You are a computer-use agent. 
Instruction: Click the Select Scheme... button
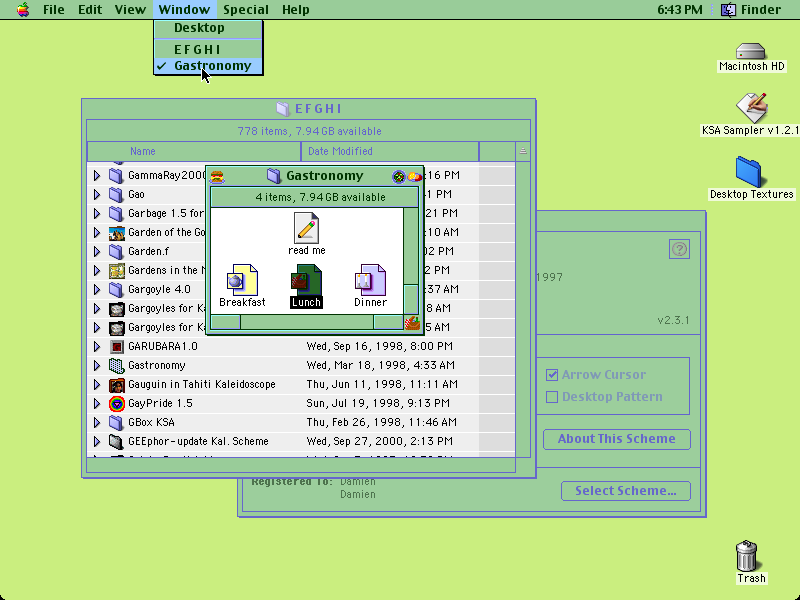(626, 491)
